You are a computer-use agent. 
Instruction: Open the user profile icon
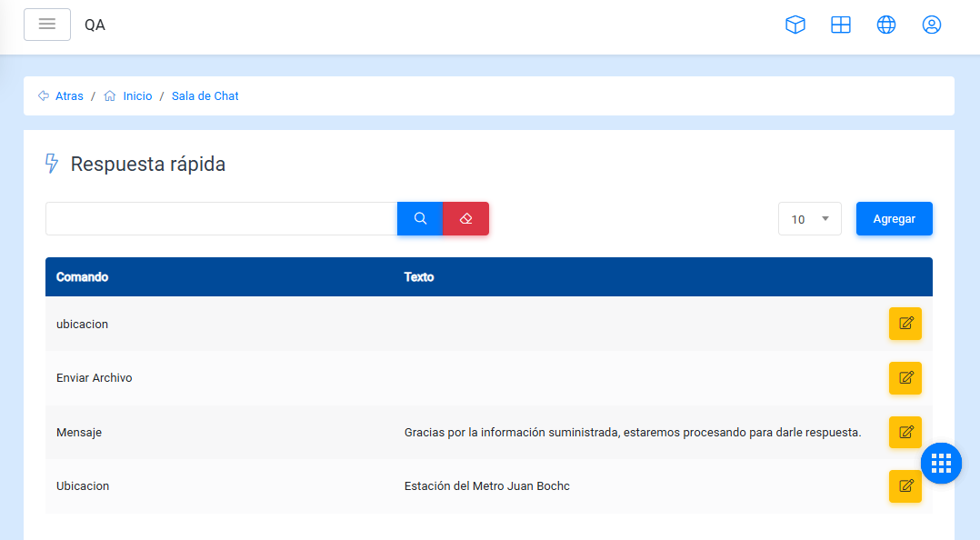[932, 25]
